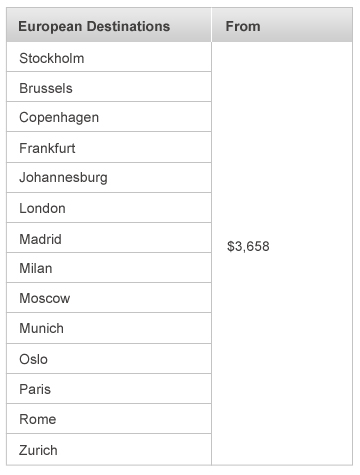360x475 pixels.
Task: Click the European Destinations column header
Action: tap(109, 25)
